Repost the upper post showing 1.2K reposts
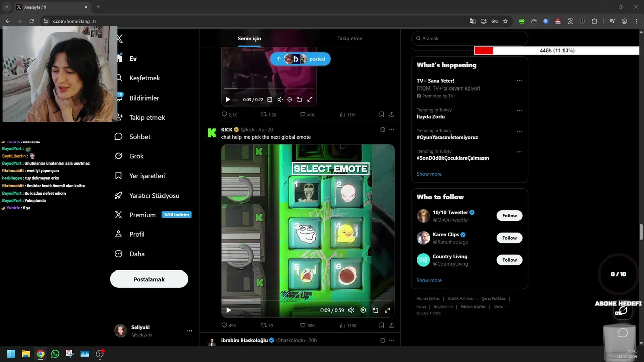 click(268, 114)
